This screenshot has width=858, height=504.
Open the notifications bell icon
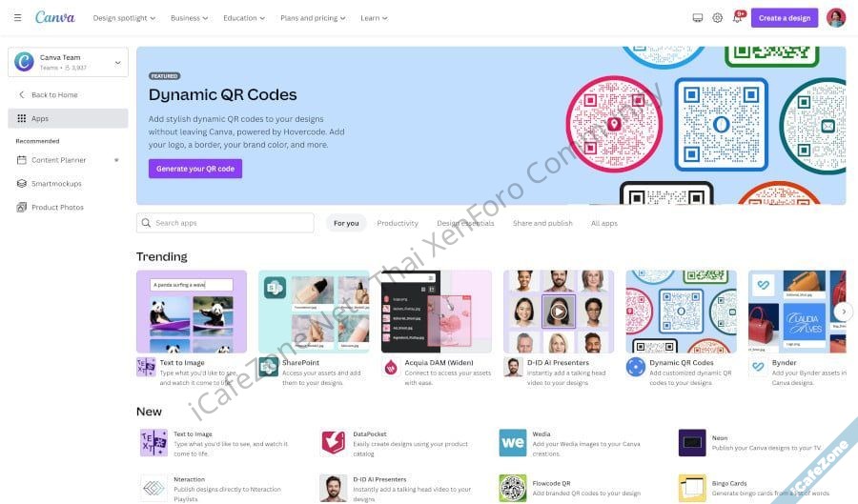[x=737, y=18]
